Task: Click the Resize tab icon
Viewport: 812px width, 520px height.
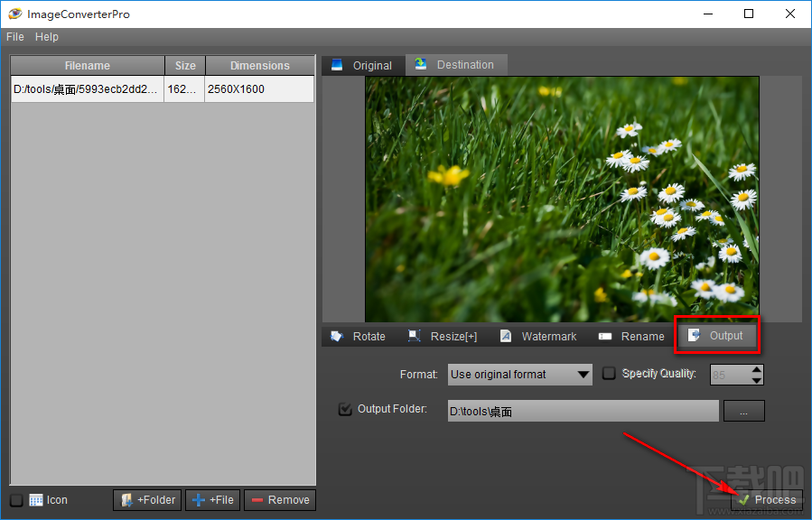Action: [414, 336]
